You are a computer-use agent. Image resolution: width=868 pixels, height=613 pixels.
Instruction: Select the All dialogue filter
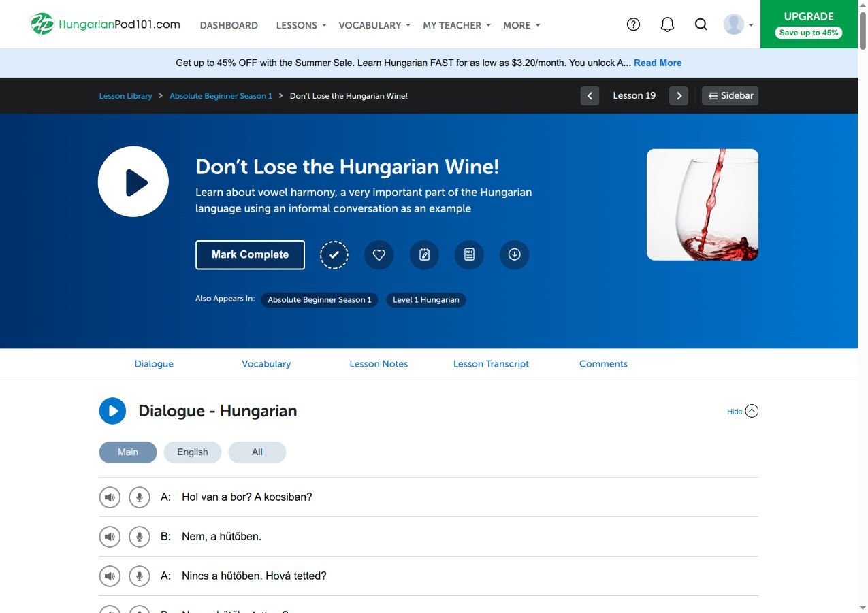(257, 452)
